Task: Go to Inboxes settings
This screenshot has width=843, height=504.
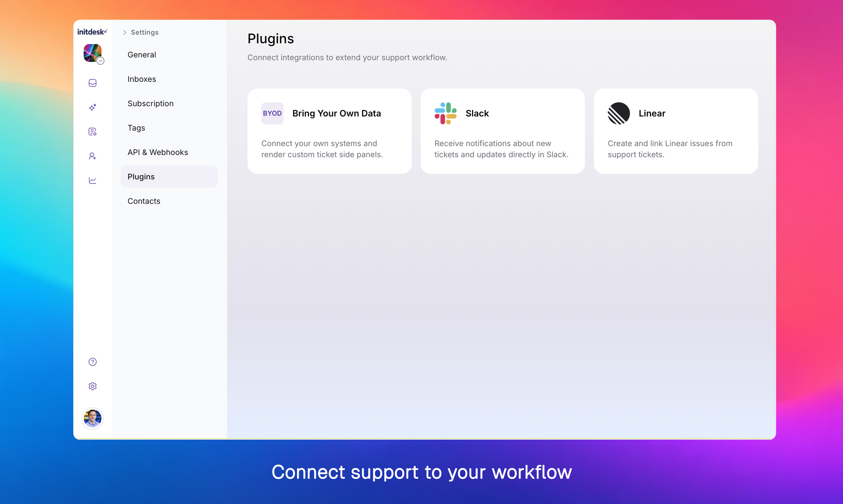Action: (169, 79)
